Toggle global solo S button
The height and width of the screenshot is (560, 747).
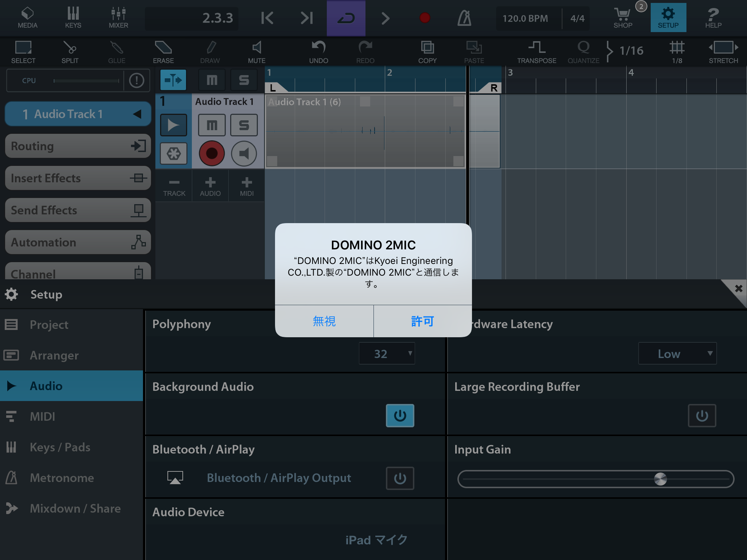(x=244, y=80)
